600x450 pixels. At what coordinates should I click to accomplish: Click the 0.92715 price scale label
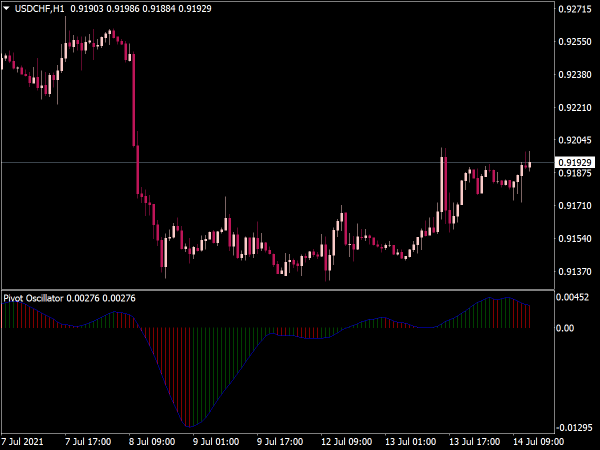tap(575, 9)
